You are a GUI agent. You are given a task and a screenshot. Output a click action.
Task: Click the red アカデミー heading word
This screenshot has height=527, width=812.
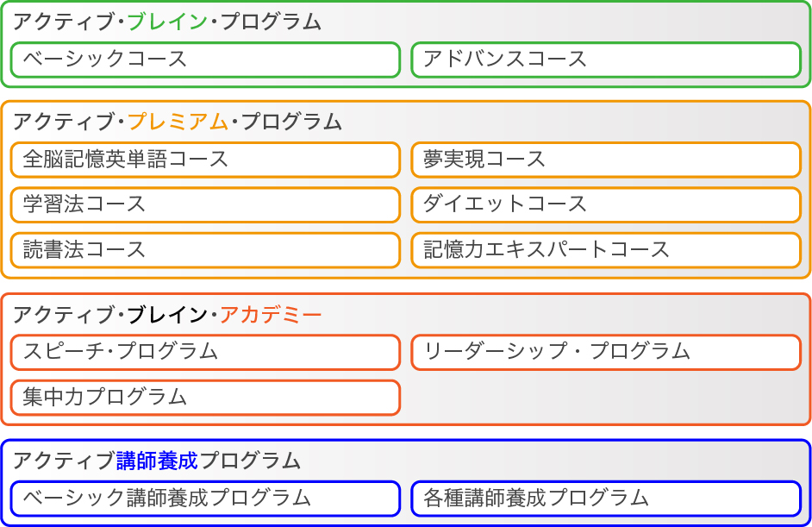click(x=271, y=315)
